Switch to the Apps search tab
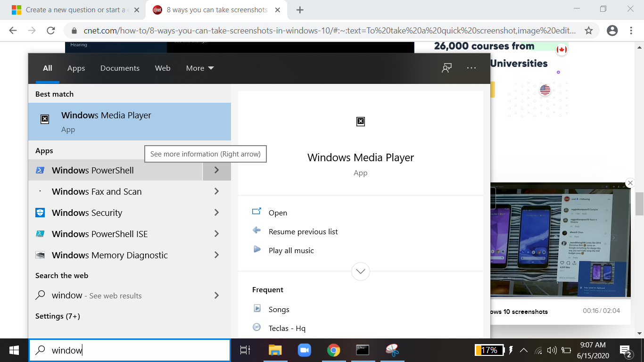This screenshot has height=362, width=644. pyautogui.click(x=76, y=68)
